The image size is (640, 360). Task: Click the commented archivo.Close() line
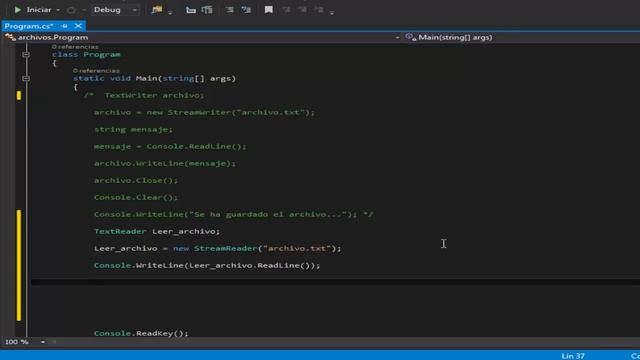136,180
